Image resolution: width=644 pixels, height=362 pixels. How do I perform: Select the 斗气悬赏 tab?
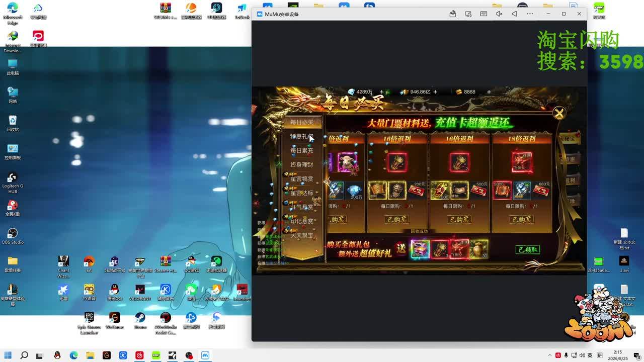(302, 207)
